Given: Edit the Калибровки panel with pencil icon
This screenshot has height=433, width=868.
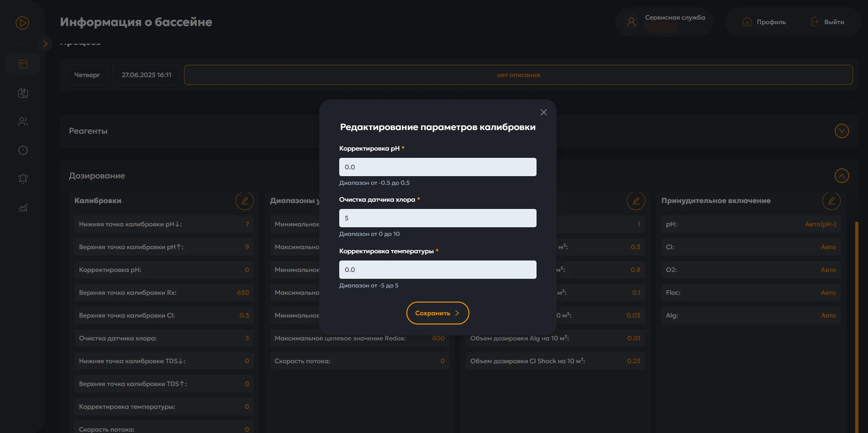Looking at the screenshot, I should 244,201.
